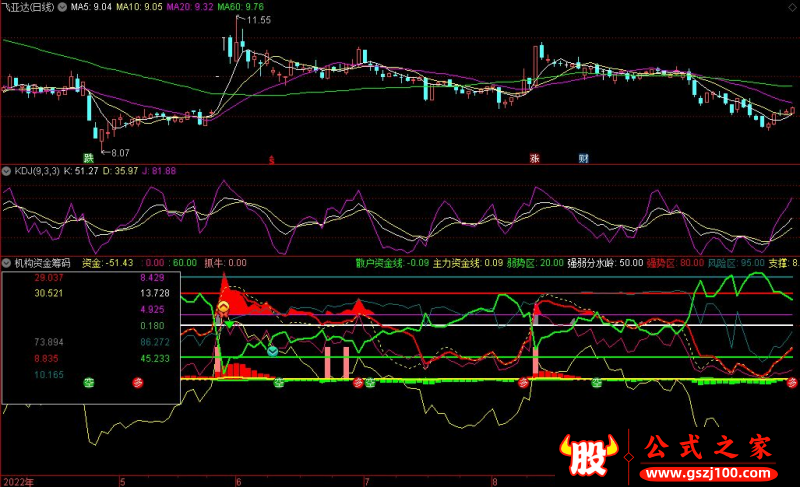Click the MA60: 9.76 label
Screen dimensions: 800x487
coord(240,7)
